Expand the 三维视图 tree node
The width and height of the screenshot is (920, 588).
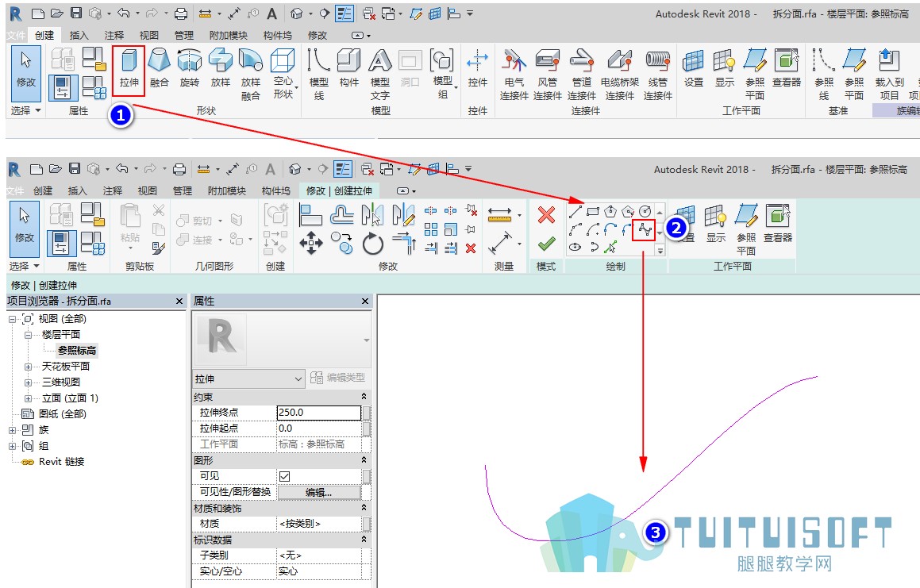coord(28,382)
